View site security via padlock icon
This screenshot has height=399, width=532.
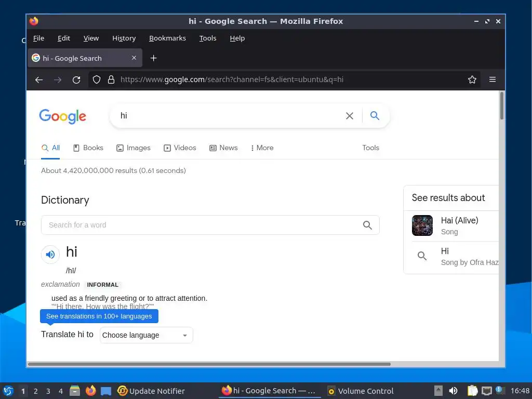[111, 79]
